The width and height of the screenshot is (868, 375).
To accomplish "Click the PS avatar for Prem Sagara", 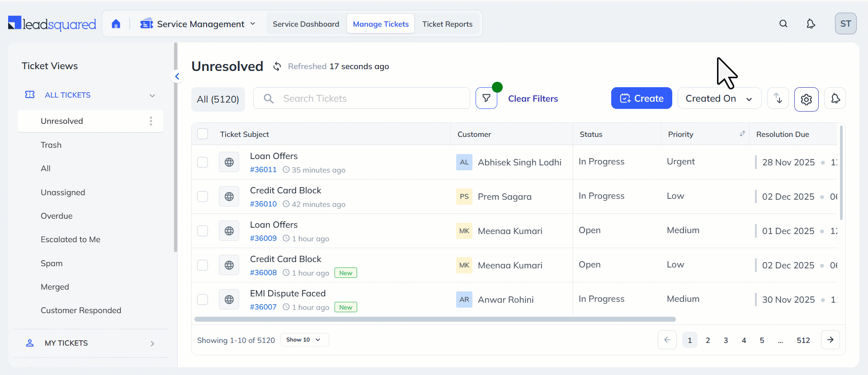I will pos(464,197).
